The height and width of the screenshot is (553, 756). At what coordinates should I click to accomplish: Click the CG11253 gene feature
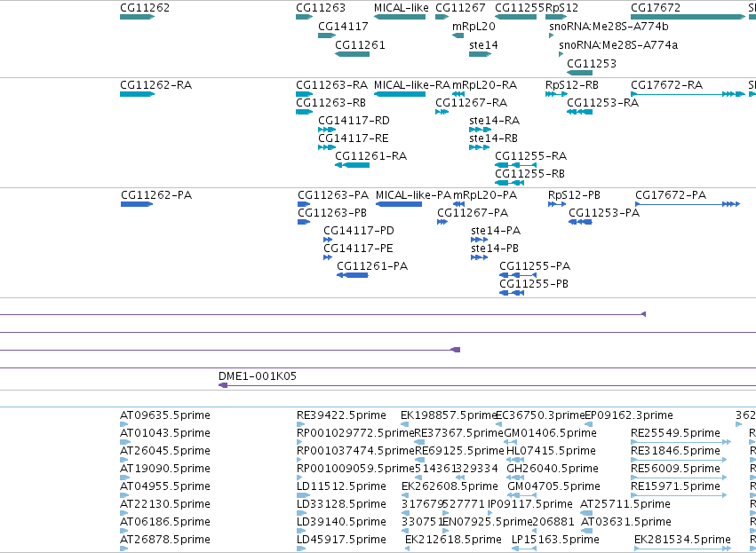(x=579, y=73)
